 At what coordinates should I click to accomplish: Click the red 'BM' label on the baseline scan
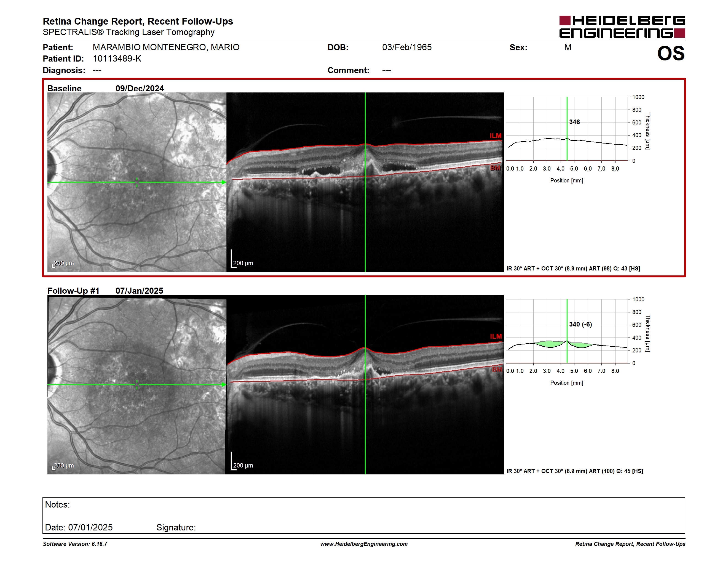pyautogui.click(x=495, y=168)
